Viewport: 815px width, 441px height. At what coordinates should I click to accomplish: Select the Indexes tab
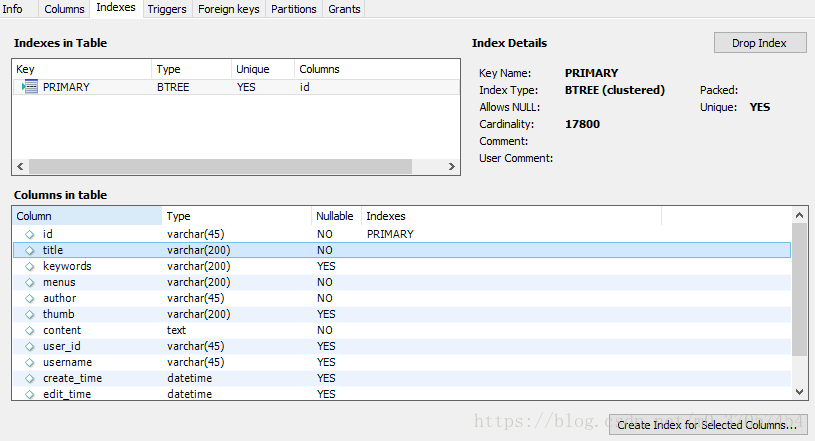click(x=116, y=8)
